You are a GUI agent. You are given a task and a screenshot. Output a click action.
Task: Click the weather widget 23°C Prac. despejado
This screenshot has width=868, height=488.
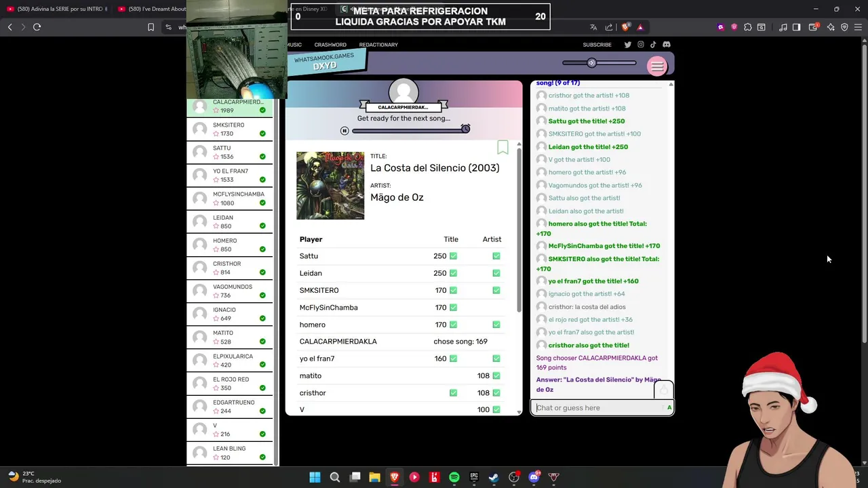(35, 477)
